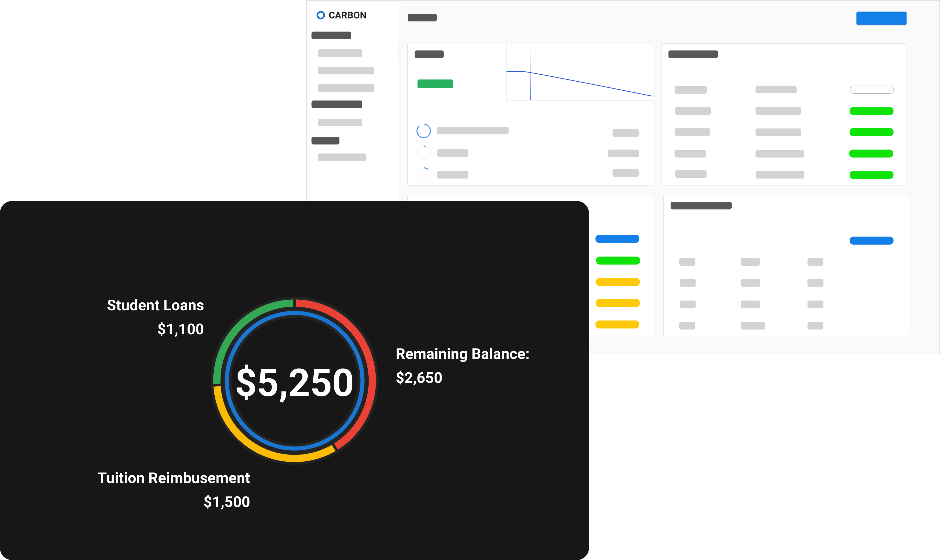Select the Student Loans label
940x560 pixels.
tap(155, 305)
